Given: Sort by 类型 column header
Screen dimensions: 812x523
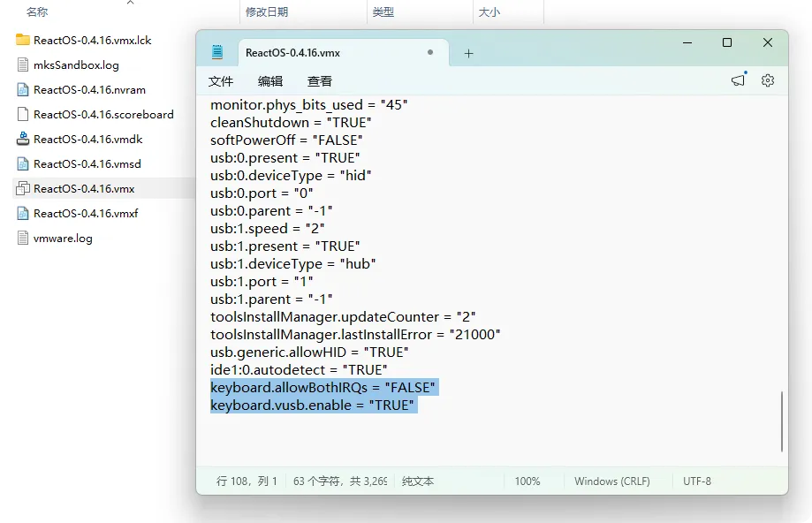Looking at the screenshot, I should [383, 11].
